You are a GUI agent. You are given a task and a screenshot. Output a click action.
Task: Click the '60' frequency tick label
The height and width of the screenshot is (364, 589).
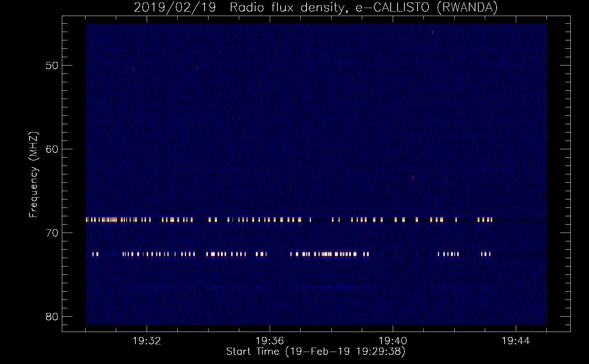pos(52,149)
